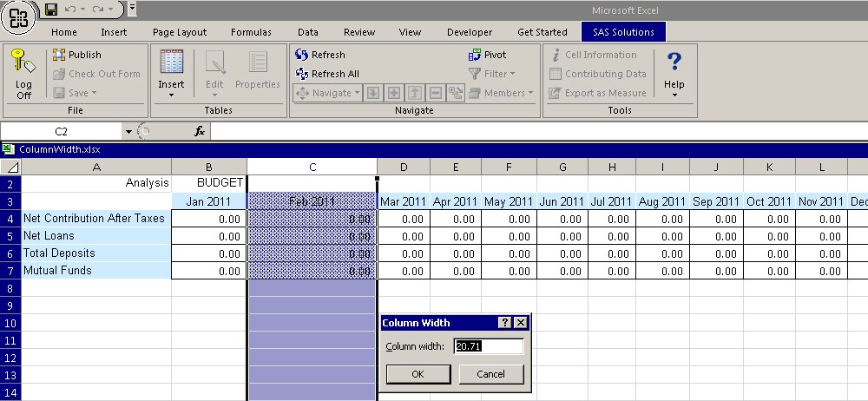Click the Office button logo
This screenshot has width=868, height=401.
click(19, 17)
